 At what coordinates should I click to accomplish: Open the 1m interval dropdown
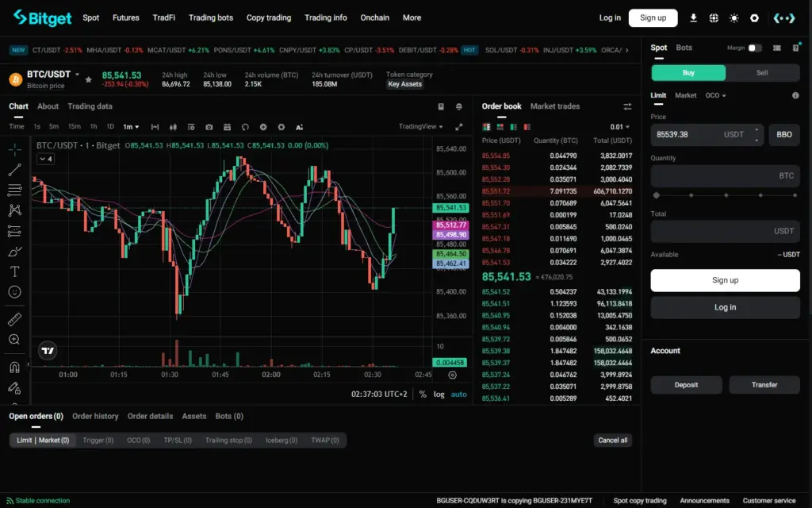[x=131, y=127]
